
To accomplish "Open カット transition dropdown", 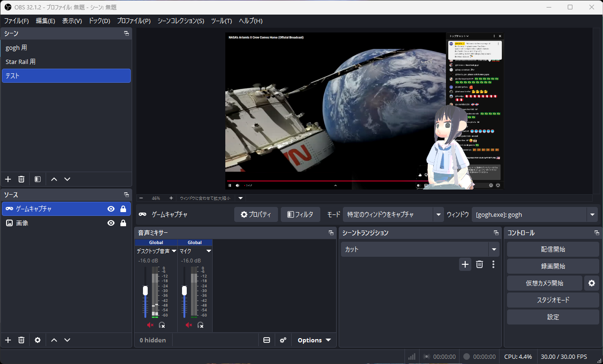I will click(x=420, y=249).
